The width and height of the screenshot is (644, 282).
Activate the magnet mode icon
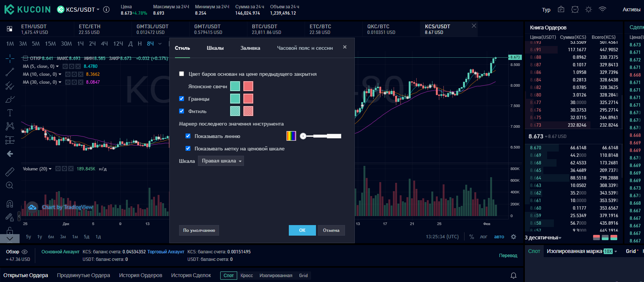click(x=10, y=204)
